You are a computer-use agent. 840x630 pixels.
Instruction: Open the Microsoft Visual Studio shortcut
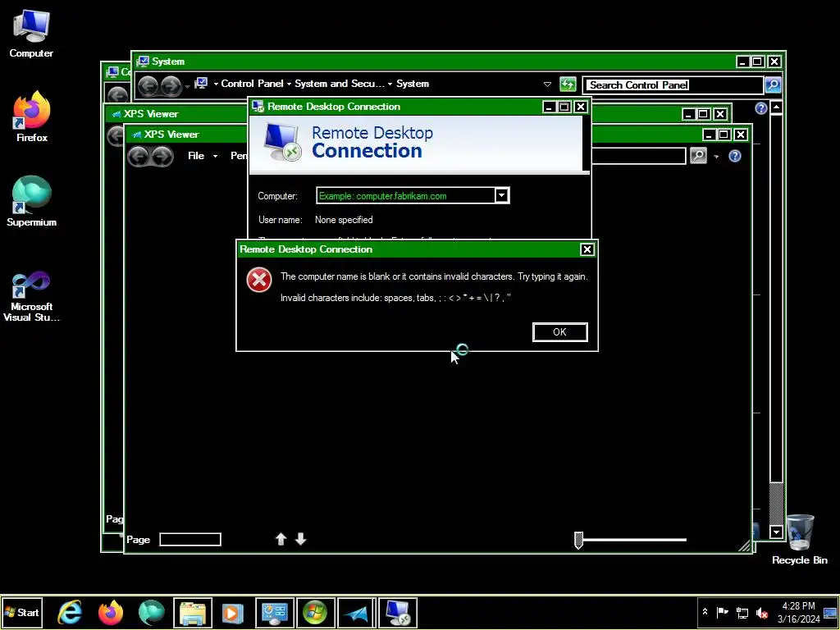click(x=31, y=295)
